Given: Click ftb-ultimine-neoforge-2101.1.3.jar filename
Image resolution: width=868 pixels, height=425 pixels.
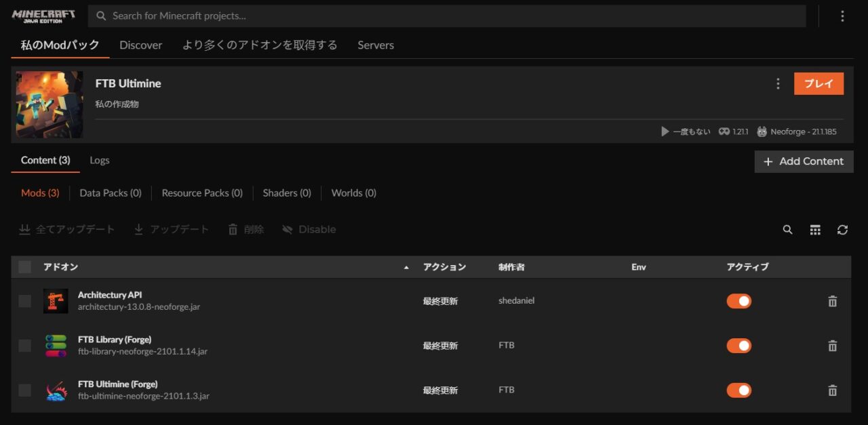Looking at the screenshot, I should point(144,396).
